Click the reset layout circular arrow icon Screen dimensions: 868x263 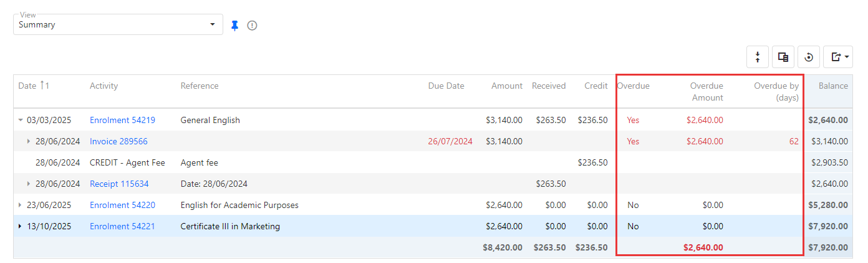pos(809,57)
